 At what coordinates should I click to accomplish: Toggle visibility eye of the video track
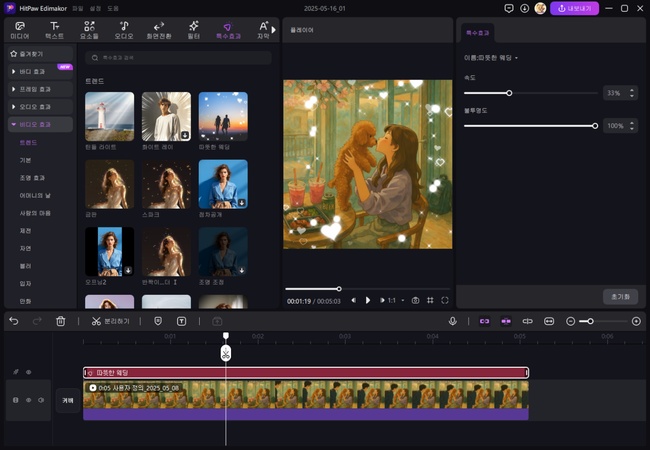[29, 400]
